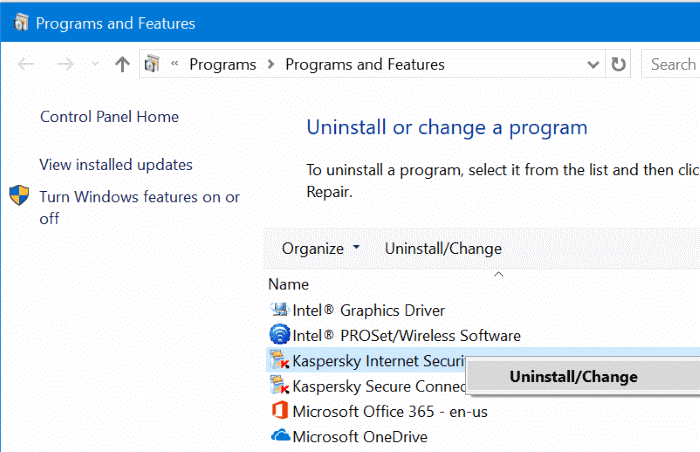Click the Microsoft Office 365 icon
This screenshot has height=452, width=700.
279,411
